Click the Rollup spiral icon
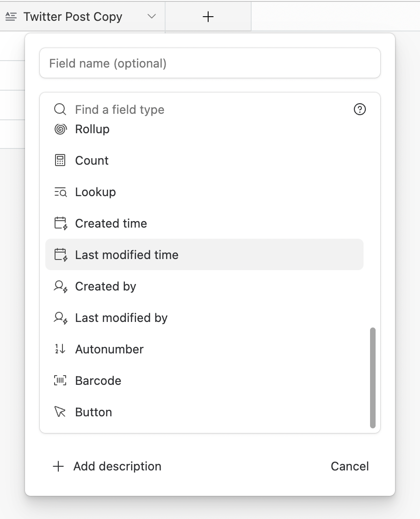The width and height of the screenshot is (420, 519). tap(60, 130)
